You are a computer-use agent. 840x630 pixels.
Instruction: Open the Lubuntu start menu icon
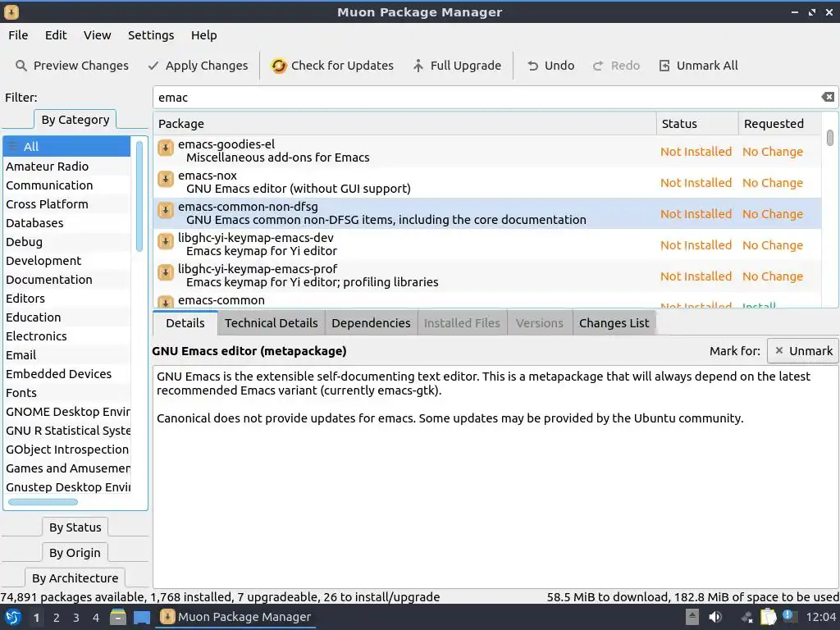point(13,617)
